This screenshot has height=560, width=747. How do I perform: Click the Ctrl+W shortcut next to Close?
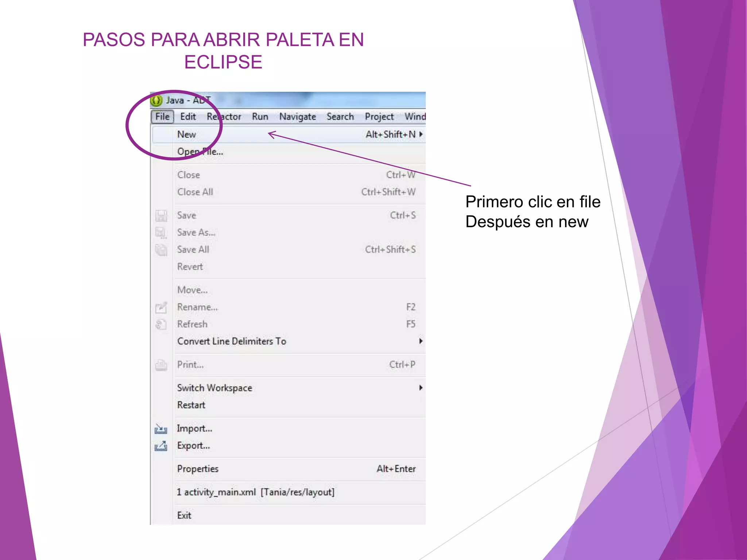[401, 175]
